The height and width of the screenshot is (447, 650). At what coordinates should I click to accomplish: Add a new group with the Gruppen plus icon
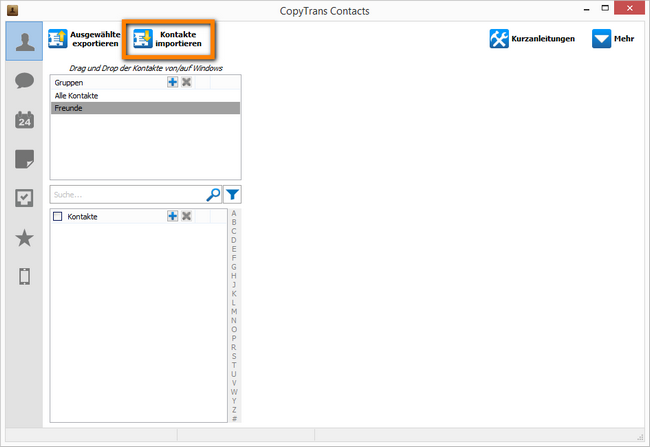coord(172,82)
